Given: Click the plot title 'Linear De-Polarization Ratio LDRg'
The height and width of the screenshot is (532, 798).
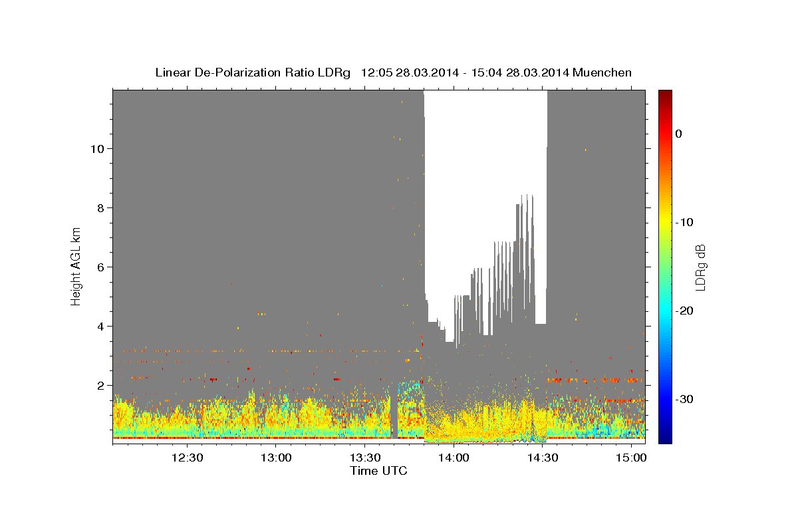Looking at the screenshot, I should [253, 72].
